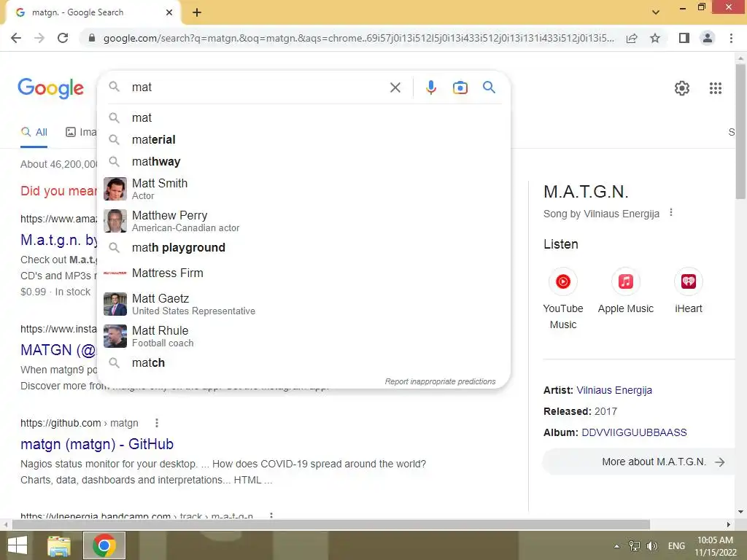747x560 pixels.
Task: Open tab search dropdown chevron
Action: pos(656,12)
